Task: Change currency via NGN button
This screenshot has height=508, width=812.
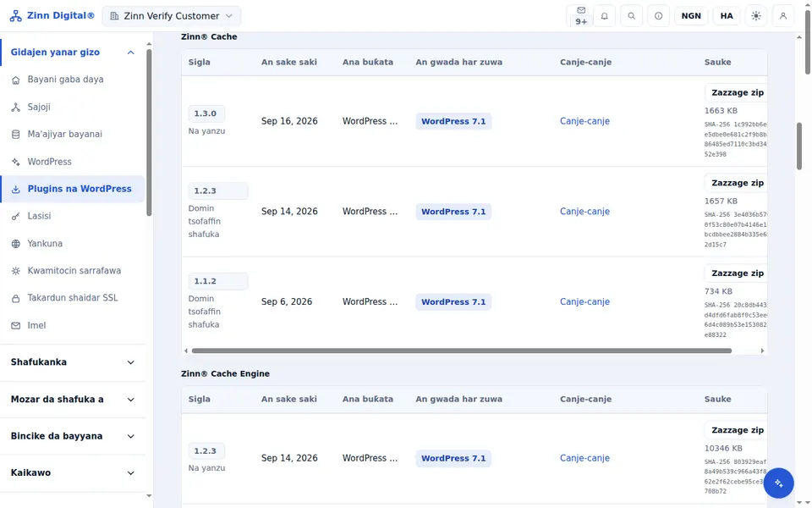Action: coord(691,16)
